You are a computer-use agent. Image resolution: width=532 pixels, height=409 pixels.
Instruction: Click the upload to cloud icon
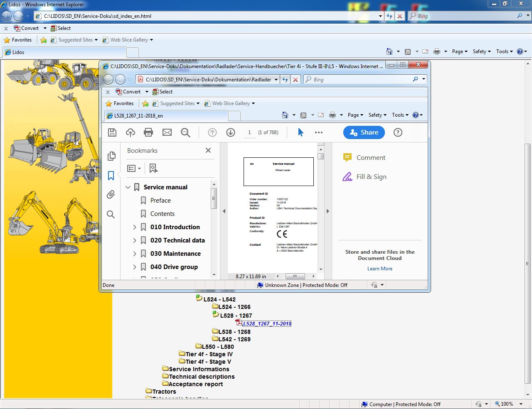click(x=131, y=132)
